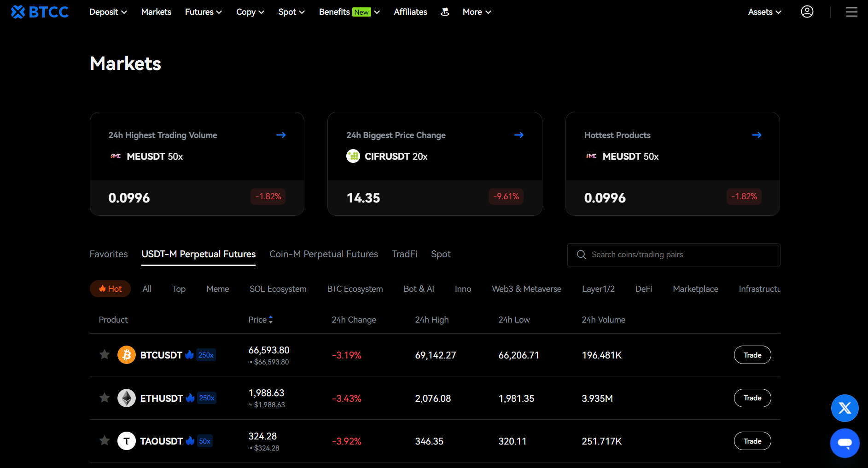
Task: Select the SOL Ecosystem filter
Action: pos(278,289)
